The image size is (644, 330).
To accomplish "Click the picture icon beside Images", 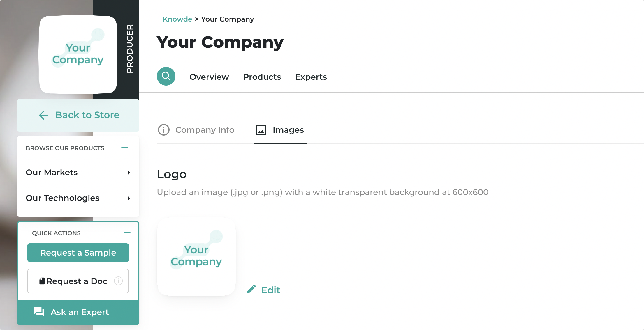I will click(261, 130).
